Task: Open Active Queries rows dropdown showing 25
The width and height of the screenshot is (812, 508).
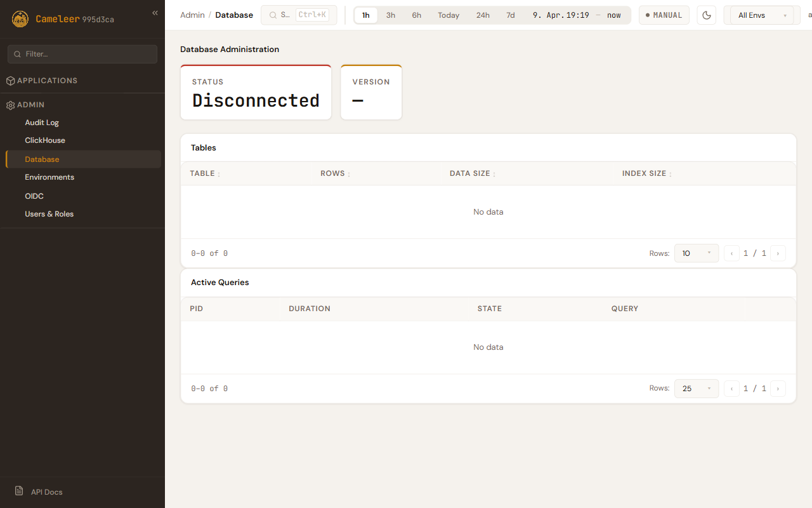Action: tap(696, 389)
